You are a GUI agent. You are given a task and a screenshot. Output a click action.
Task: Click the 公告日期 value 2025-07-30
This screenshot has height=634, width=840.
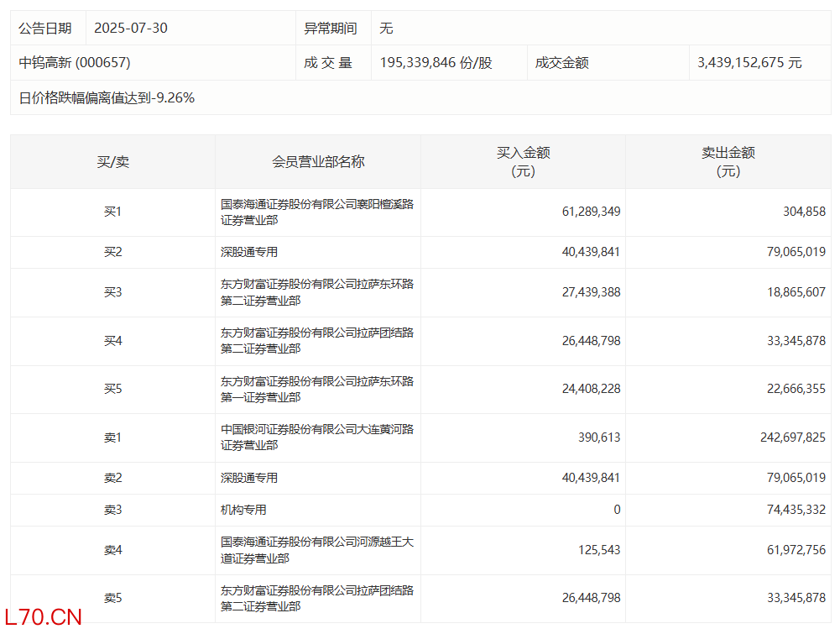coord(130,28)
